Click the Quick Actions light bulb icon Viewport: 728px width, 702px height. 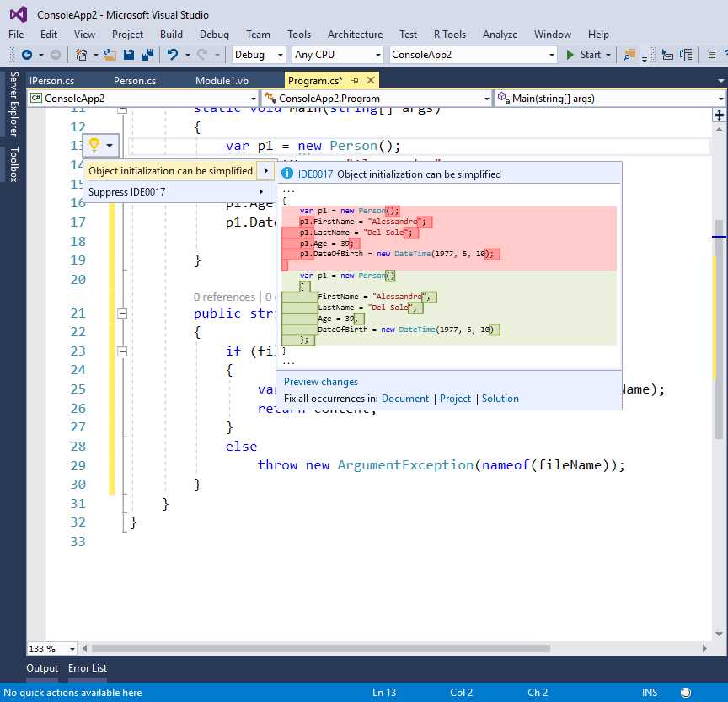point(95,145)
